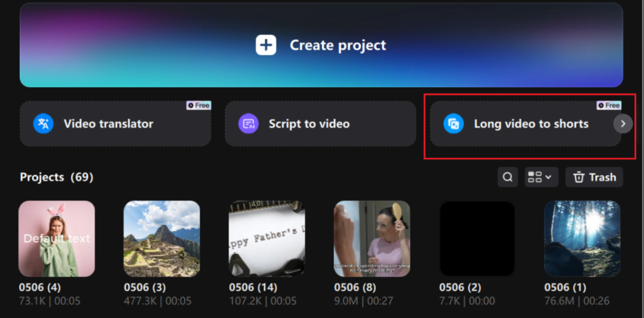This screenshot has width=644, height=318.
Task: Click the Long video to shorts icon
Action: (x=454, y=124)
